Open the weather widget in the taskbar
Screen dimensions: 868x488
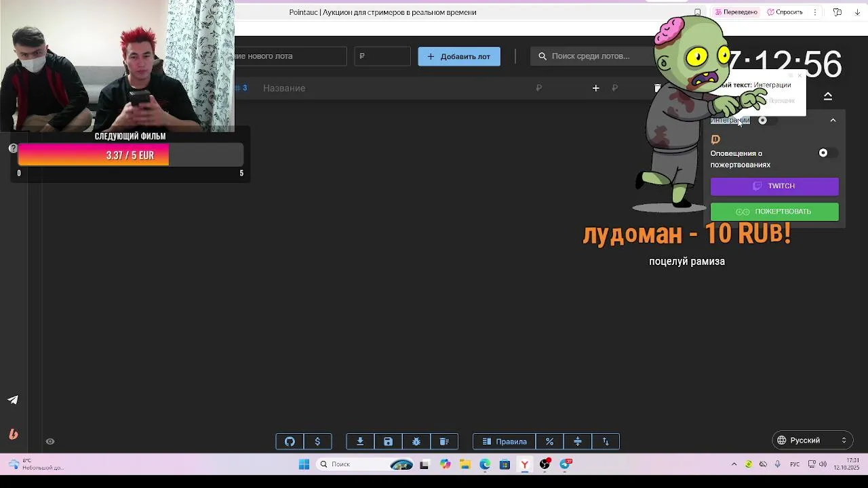click(x=37, y=464)
